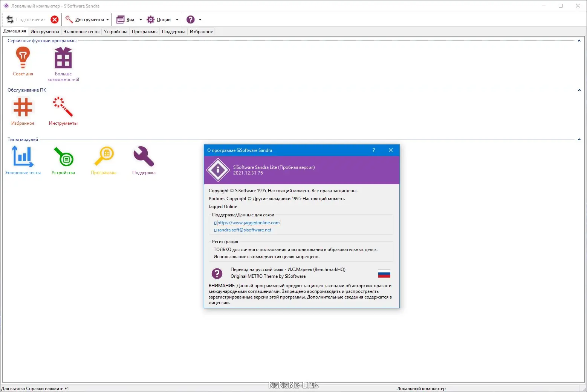Click the app icon in title bar
The width and height of the screenshot is (587, 392).
click(x=6, y=6)
